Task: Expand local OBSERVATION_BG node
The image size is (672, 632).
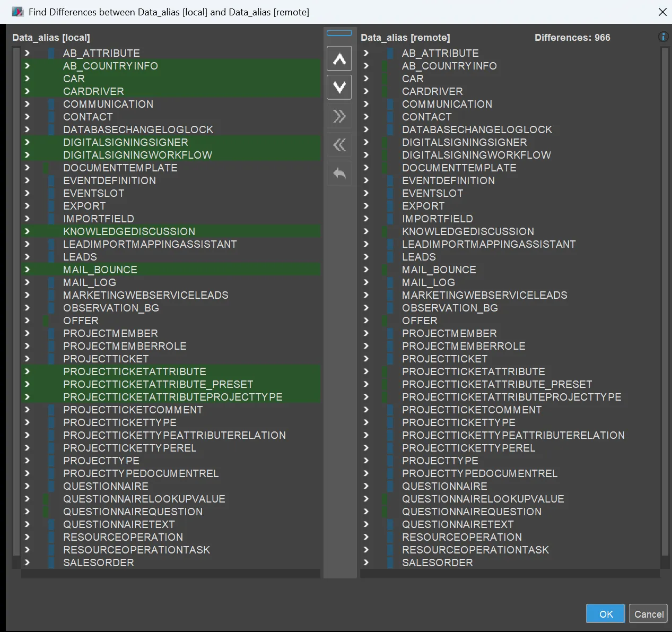Action: tap(27, 308)
